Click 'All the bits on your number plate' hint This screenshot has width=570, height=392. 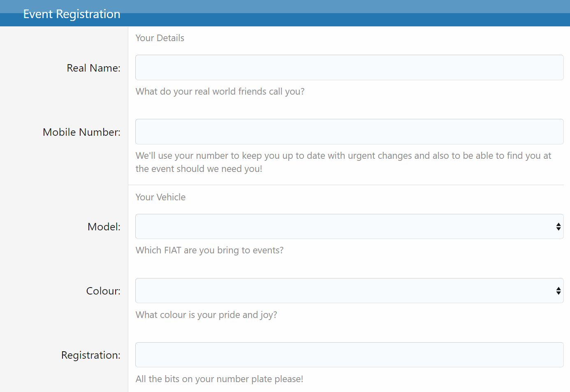(219, 379)
